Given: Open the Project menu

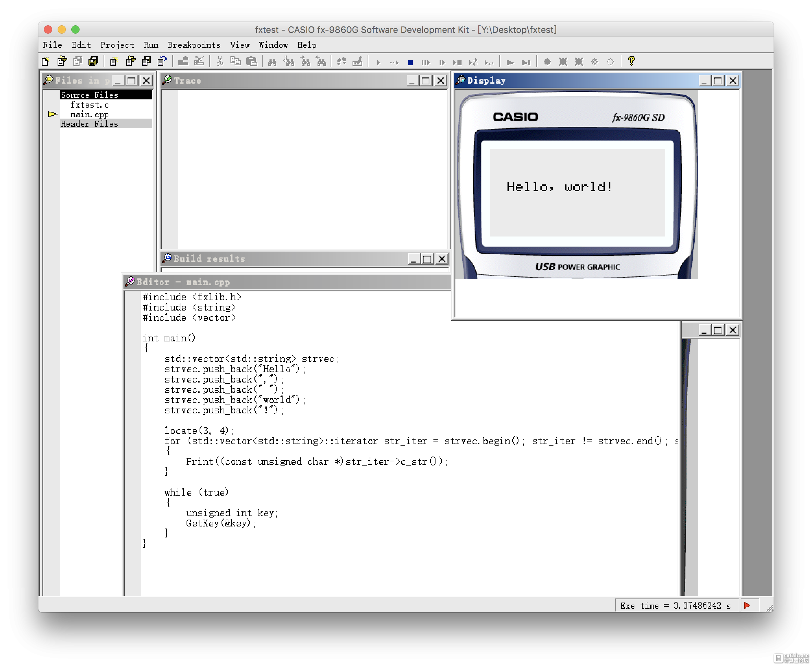Looking at the screenshot, I should [x=117, y=45].
